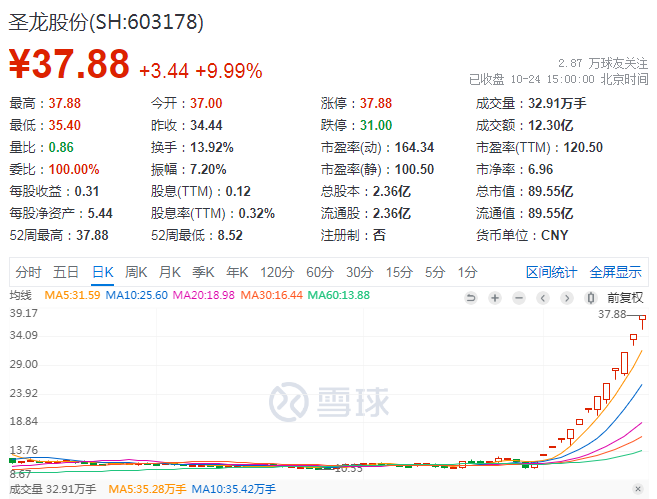Screen dimensions: 657x499
Task: Open the 年K chart tab
Action: 237,272
